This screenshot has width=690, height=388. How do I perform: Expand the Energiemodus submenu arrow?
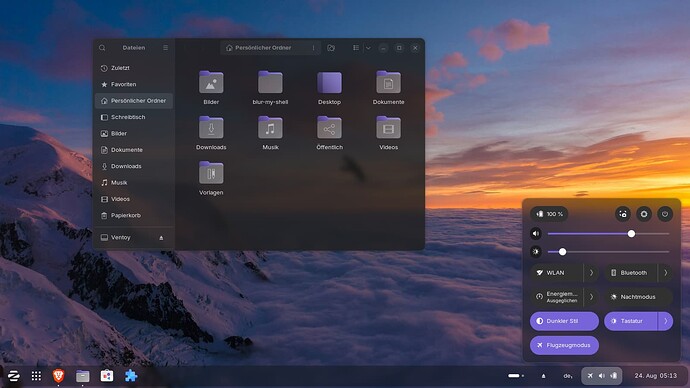[591, 297]
